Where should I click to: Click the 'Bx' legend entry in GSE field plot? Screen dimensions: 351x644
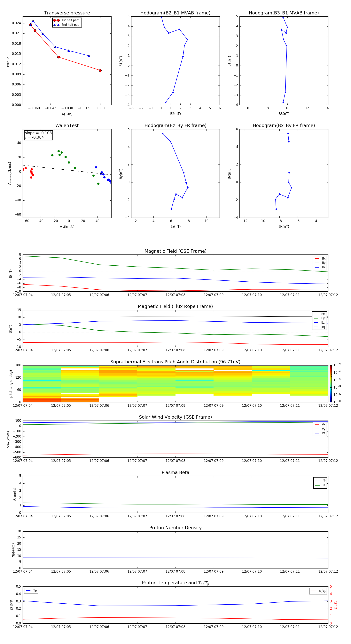tap(320, 259)
